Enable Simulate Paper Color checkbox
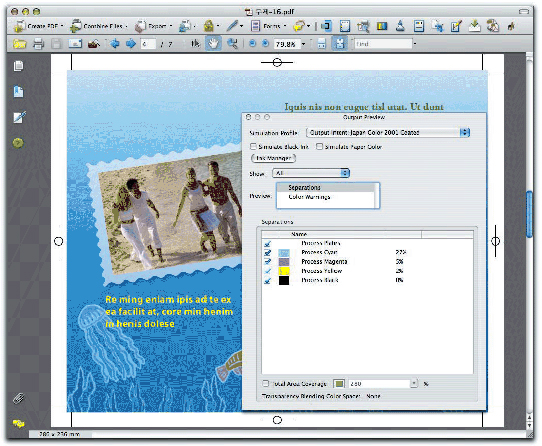542x446 pixels. point(319,146)
